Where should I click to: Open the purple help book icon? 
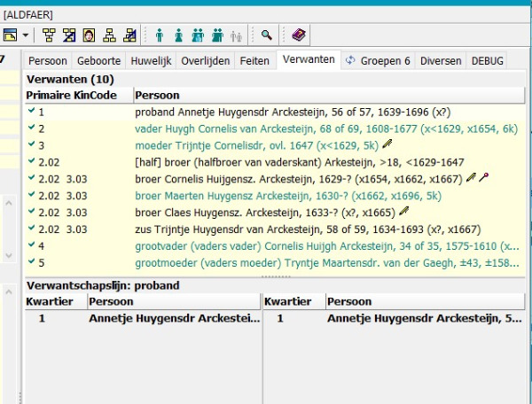coord(299,35)
